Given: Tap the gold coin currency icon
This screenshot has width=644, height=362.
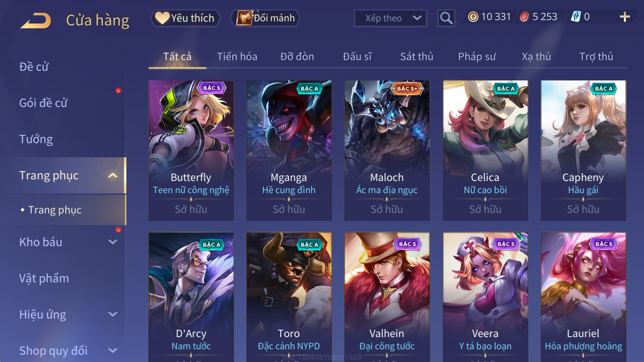Looking at the screenshot, I should pyautogui.click(x=473, y=17).
